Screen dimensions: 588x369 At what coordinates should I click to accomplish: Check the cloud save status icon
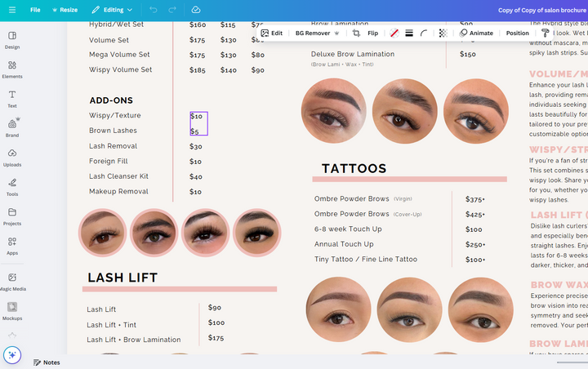point(196,10)
